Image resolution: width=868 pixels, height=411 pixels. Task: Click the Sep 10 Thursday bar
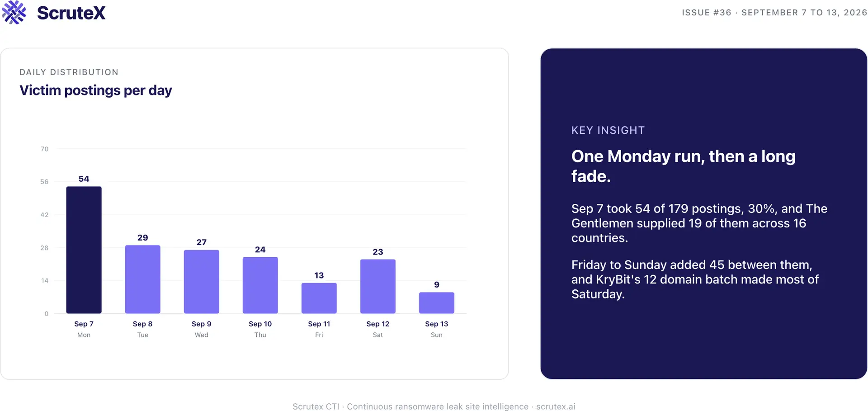[260, 285]
